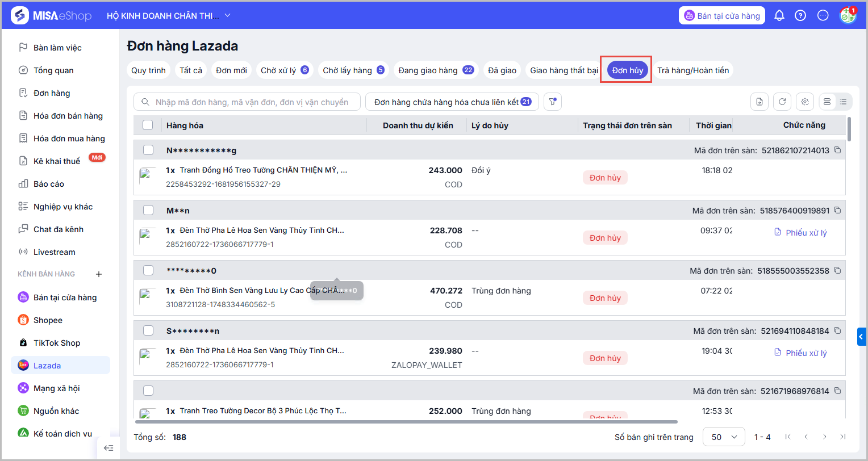
Task: Open Chat đa kênh in the sidebar
Action: [x=60, y=229]
